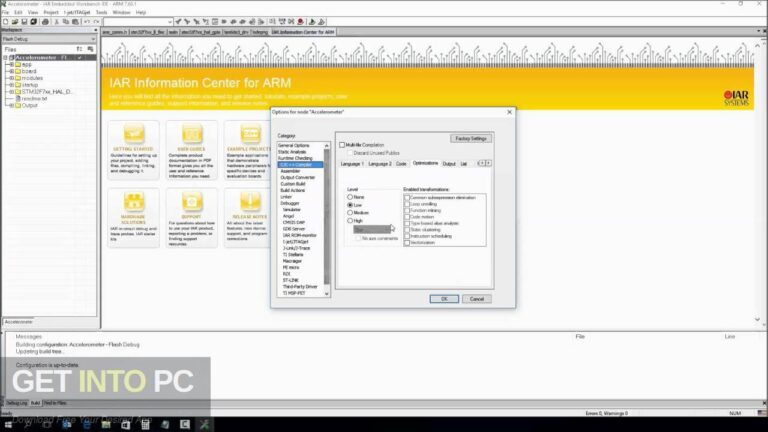Image resolution: width=768 pixels, height=432 pixels.
Task: Toggle Loop unrolling checkbox
Action: [407, 204]
